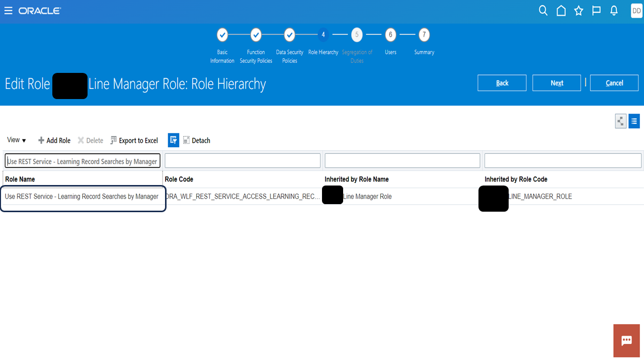Switch to graph hierarchy view icon

[620, 121]
